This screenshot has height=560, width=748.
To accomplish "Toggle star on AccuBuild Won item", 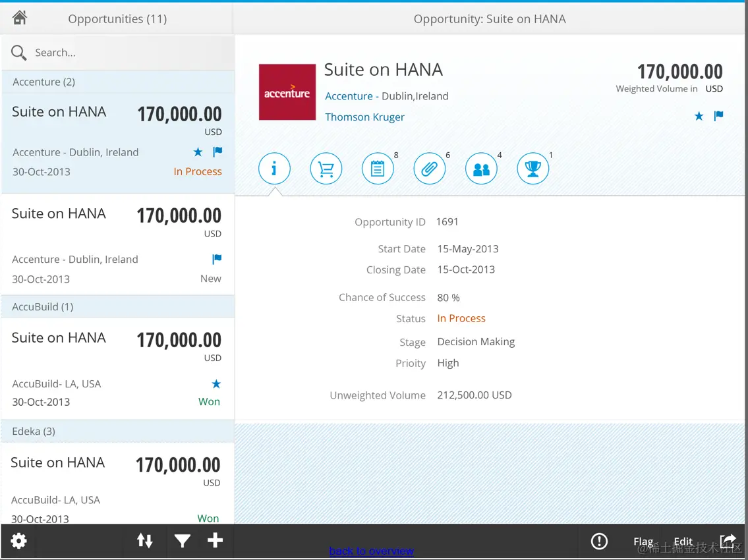I will pos(216,383).
